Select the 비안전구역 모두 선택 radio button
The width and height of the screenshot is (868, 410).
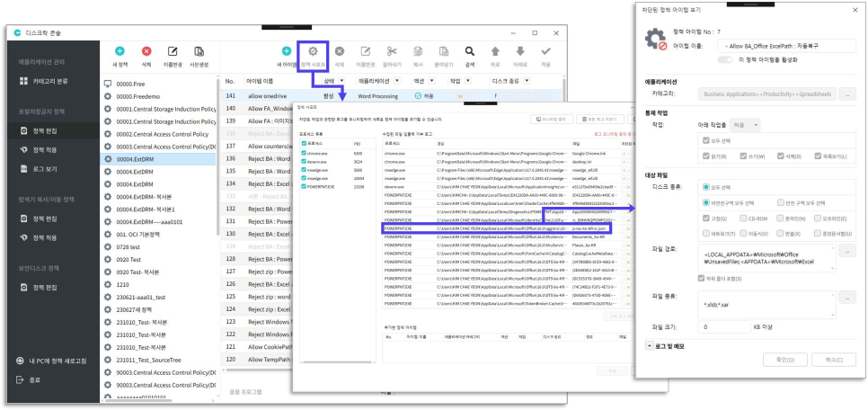(x=705, y=203)
